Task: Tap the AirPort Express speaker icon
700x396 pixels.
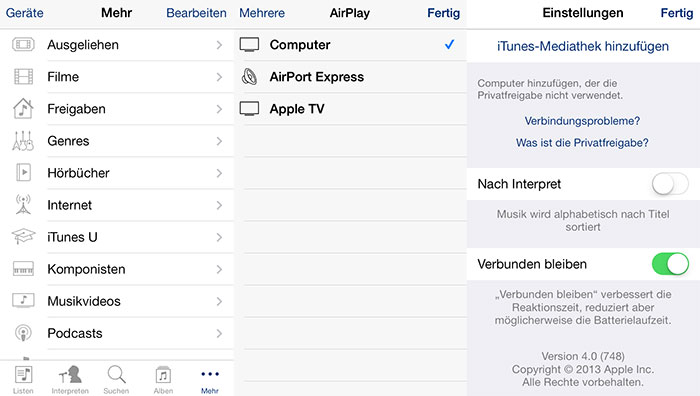Action: (249, 77)
